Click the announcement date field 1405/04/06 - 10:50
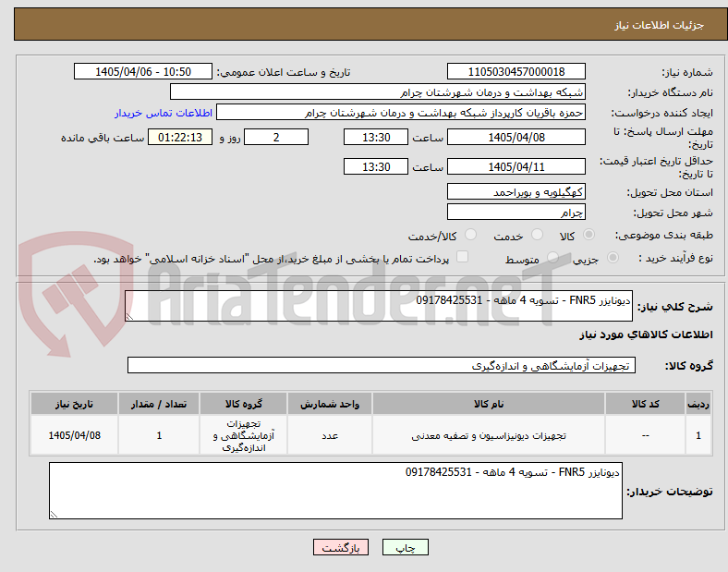This screenshot has height=572, width=728. pos(143,71)
